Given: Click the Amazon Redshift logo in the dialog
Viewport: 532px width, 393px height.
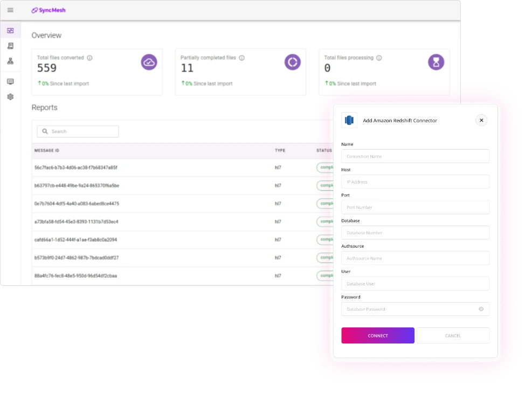Looking at the screenshot, I should (x=349, y=120).
